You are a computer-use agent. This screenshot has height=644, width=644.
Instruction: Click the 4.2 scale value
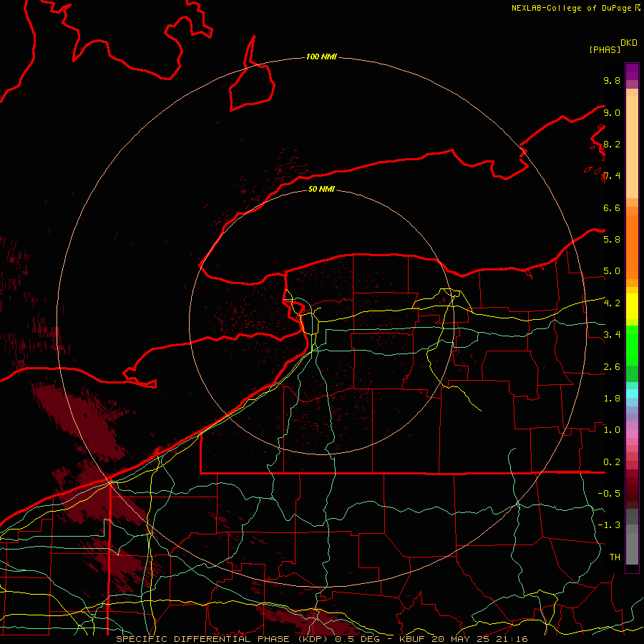612,303
